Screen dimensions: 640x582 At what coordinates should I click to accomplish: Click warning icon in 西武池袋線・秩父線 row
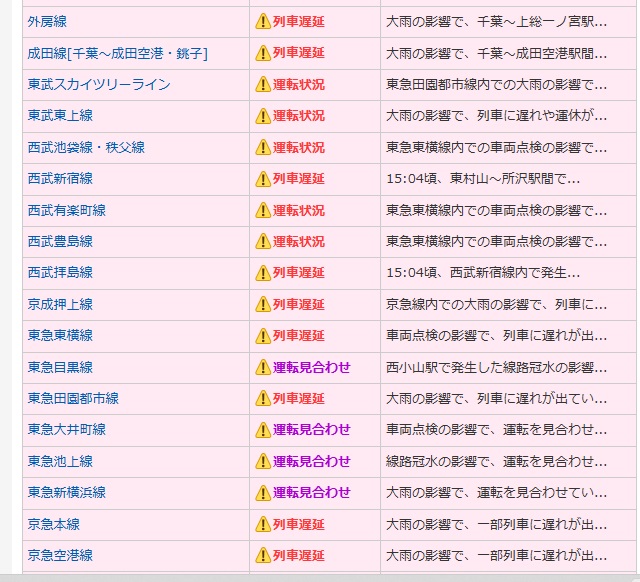pos(263,147)
